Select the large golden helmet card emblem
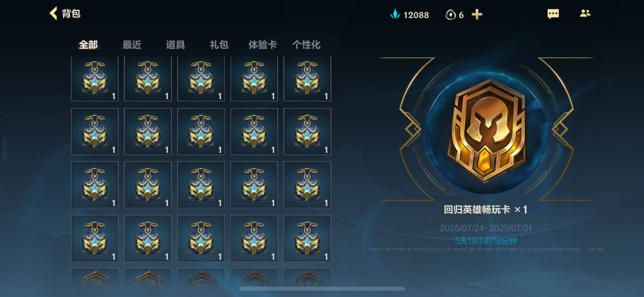 point(486,131)
